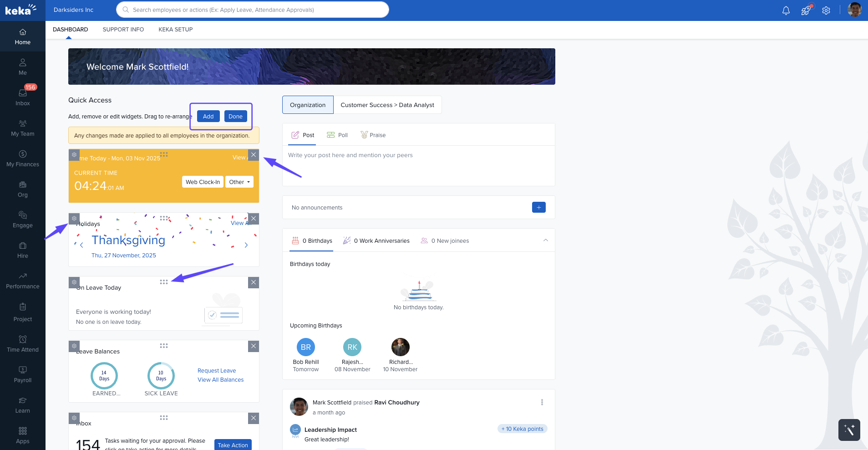Collapse the birthdays section chevron
868x450 pixels.
pyautogui.click(x=545, y=240)
